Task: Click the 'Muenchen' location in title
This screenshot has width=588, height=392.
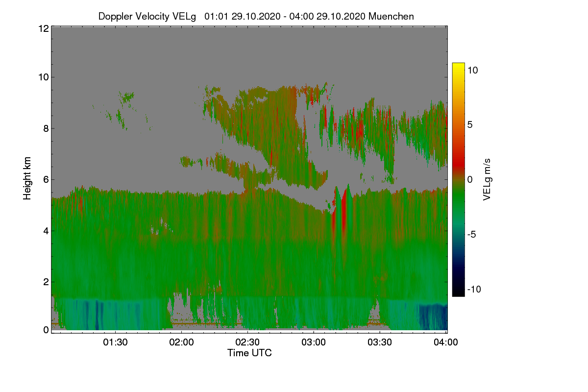Action: 391,16
